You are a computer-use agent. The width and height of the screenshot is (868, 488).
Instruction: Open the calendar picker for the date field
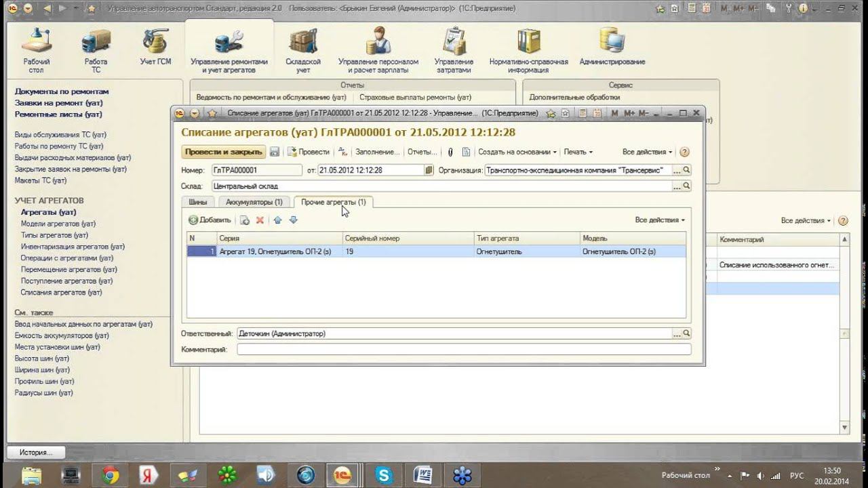tap(429, 170)
